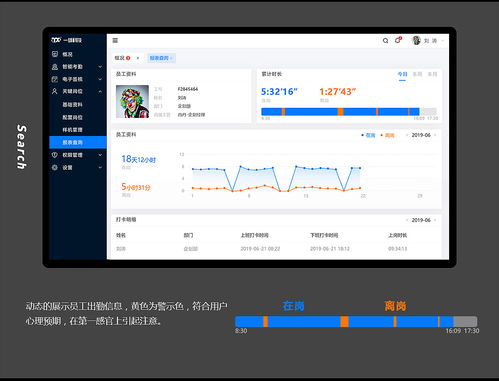The image size is (499, 381).
Task: Switch to the 本周 duration tab
Action: [417, 74]
